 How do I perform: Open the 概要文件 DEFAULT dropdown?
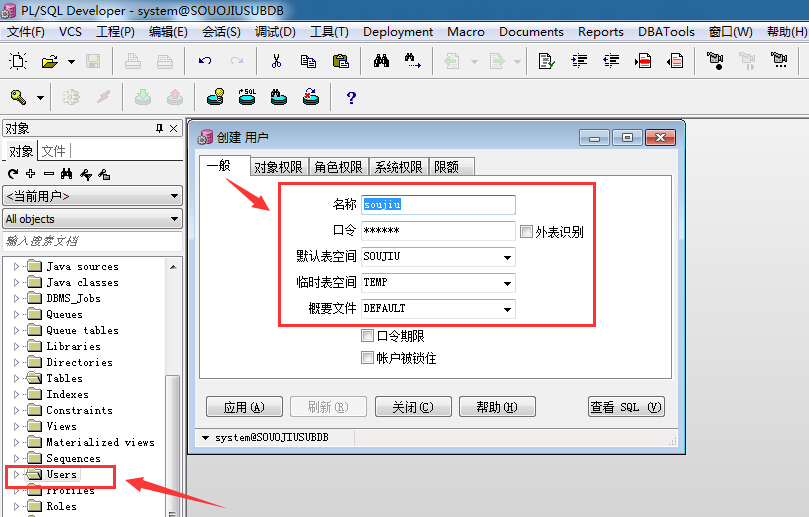click(x=507, y=309)
